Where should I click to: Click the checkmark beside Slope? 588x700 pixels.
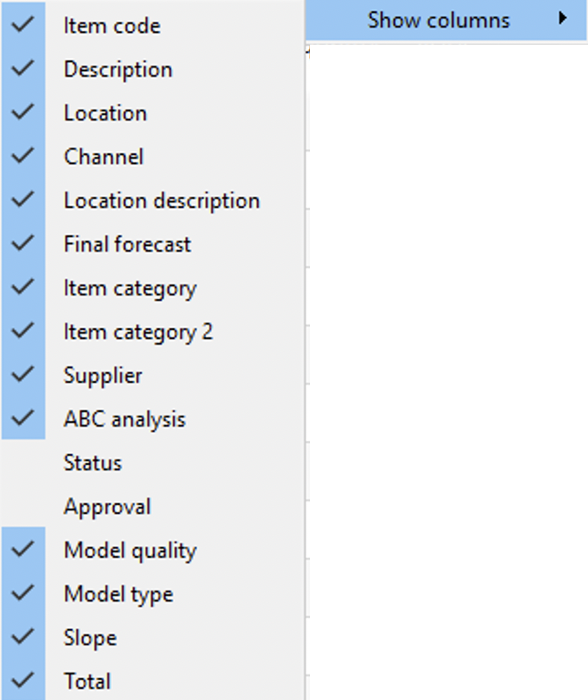click(24, 638)
